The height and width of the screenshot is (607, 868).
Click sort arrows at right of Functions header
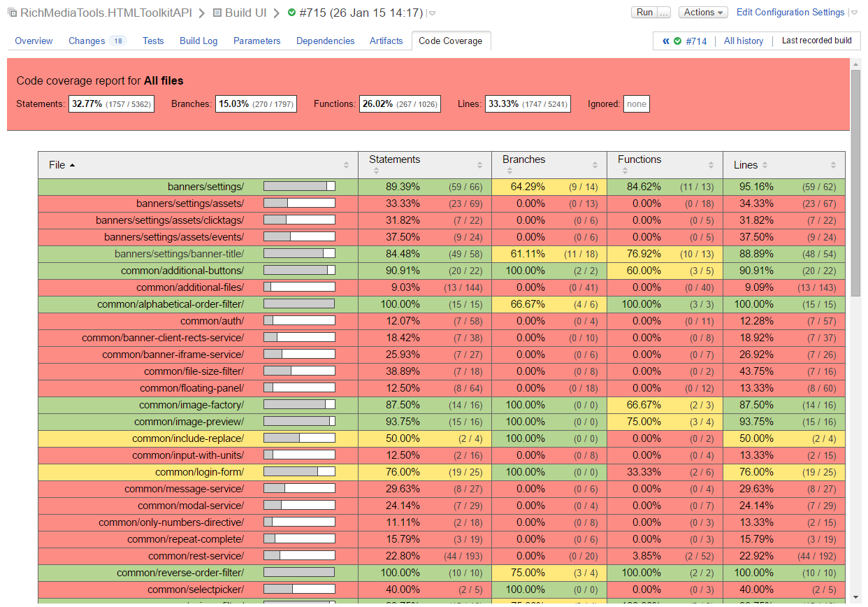(x=711, y=165)
